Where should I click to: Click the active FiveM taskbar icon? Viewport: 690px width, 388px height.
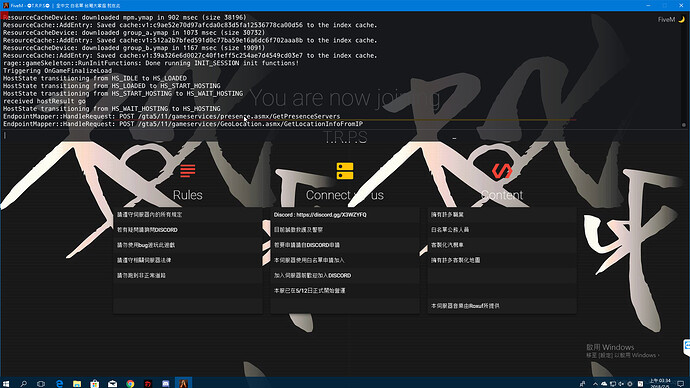click(x=184, y=383)
